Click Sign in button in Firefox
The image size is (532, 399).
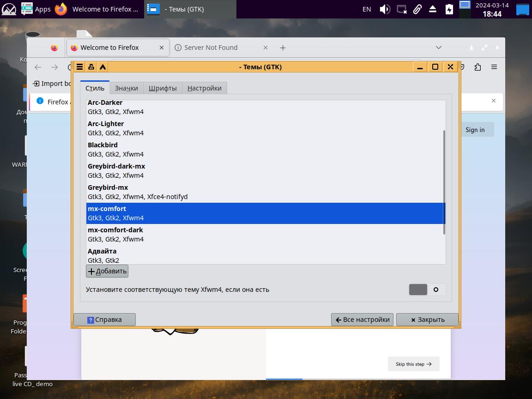coord(475,130)
